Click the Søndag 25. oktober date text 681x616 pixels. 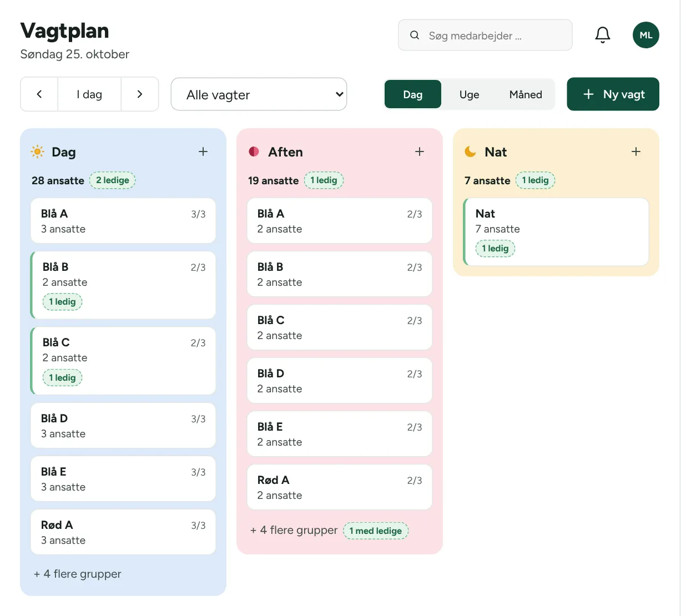[x=75, y=54]
